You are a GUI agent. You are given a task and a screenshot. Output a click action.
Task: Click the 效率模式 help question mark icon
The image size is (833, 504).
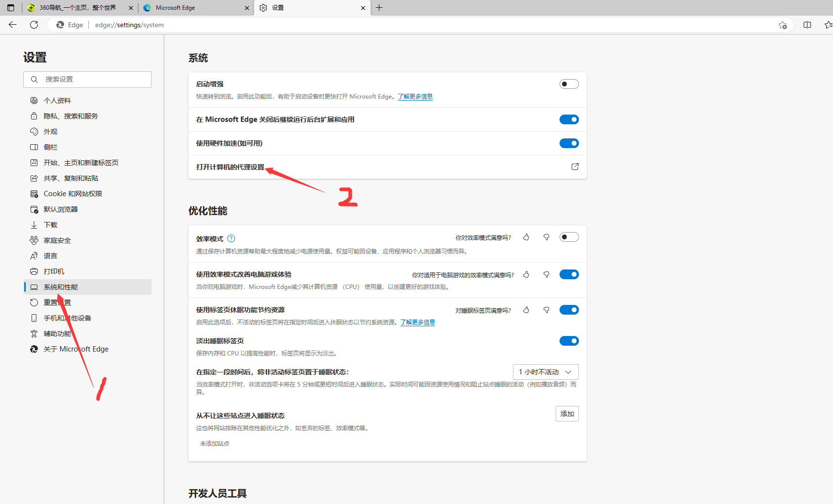[x=231, y=238]
